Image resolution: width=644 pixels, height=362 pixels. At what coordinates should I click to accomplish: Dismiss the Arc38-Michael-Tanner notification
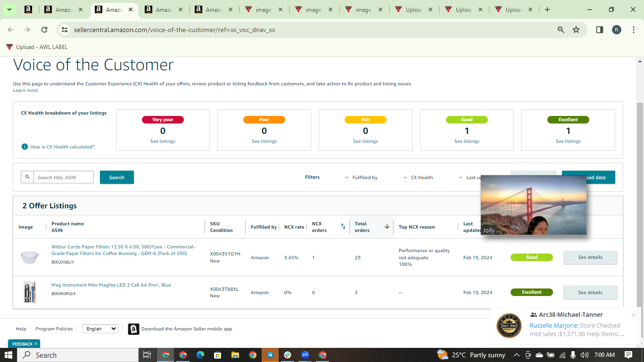634,315
